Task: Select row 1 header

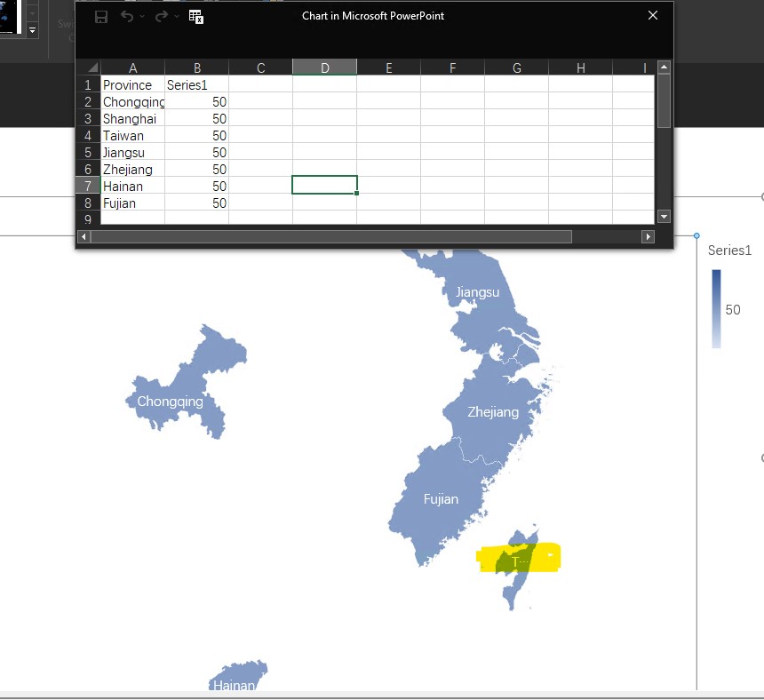Action: (x=88, y=84)
